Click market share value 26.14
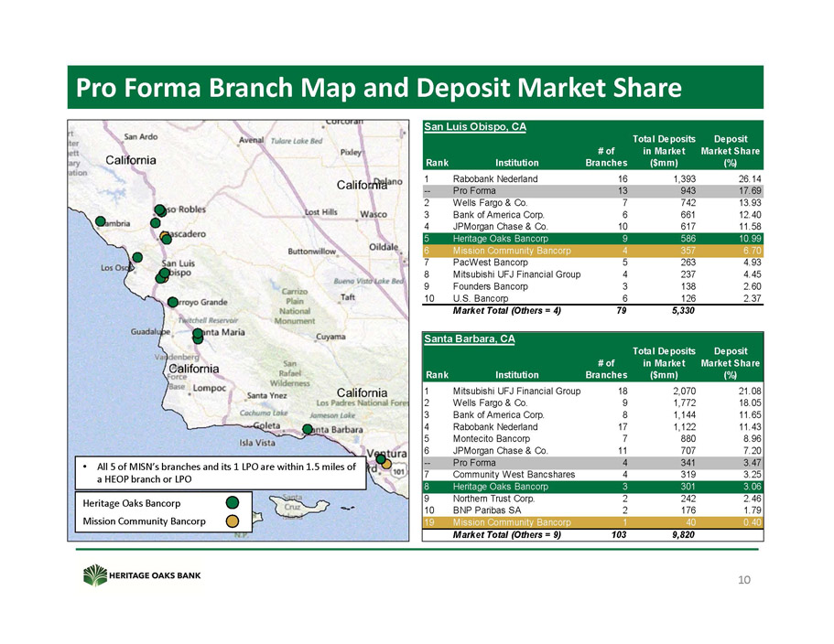This screenshot has height=644, width=834. (750, 179)
